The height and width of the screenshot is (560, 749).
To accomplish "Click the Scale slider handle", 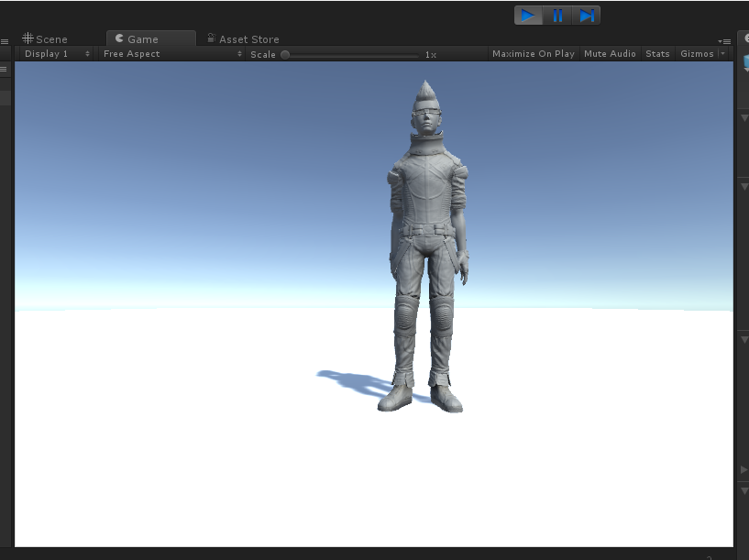I will pos(285,54).
